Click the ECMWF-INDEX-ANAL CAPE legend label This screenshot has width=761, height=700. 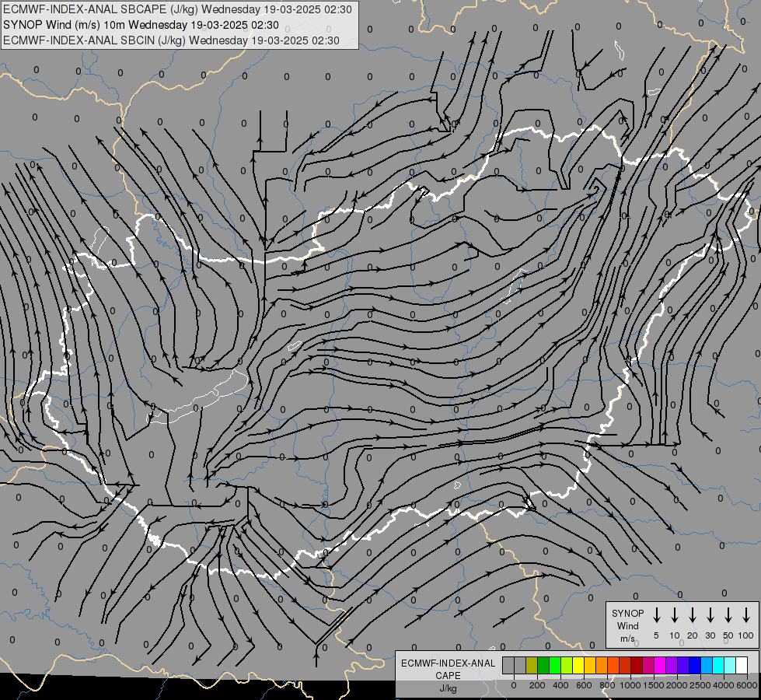[448, 669]
